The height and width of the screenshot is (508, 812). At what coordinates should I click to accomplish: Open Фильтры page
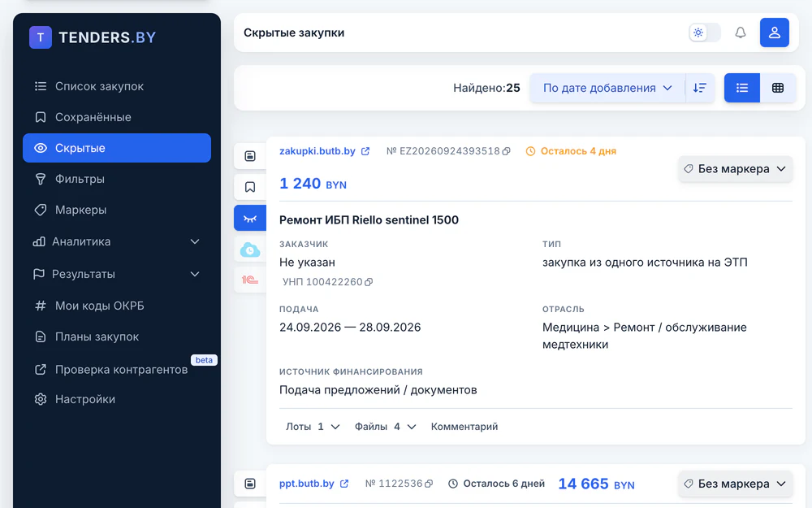click(116, 179)
